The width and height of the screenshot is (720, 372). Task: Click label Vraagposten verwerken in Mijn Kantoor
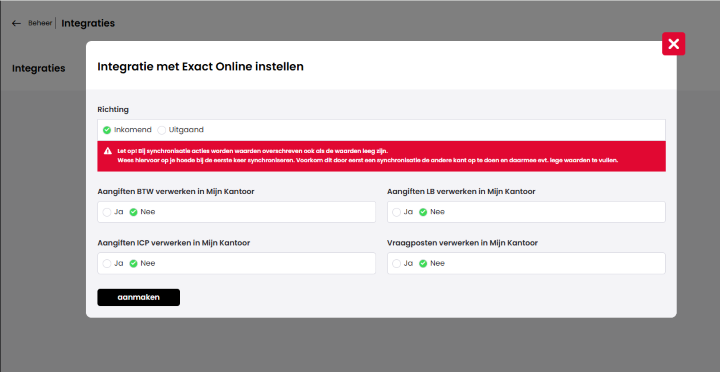pos(462,243)
